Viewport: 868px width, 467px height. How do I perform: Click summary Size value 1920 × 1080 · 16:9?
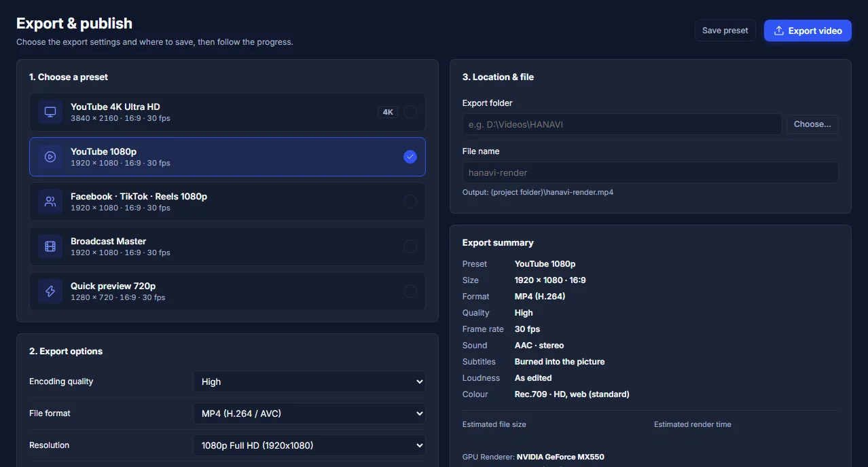click(x=550, y=280)
